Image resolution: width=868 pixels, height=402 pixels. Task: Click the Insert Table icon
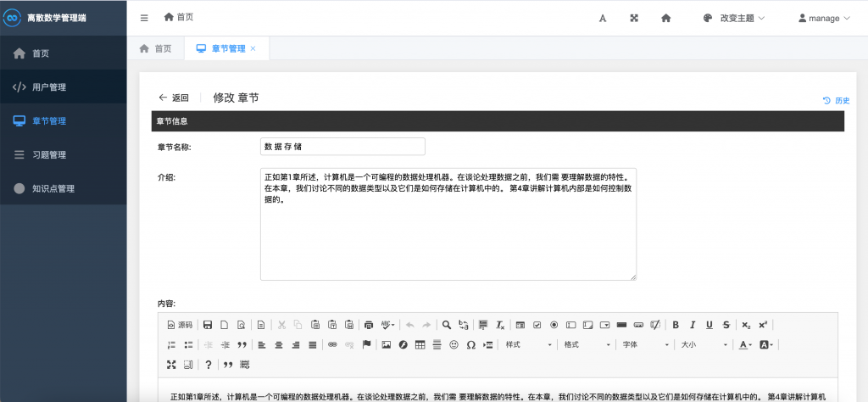click(x=420, y=344)
